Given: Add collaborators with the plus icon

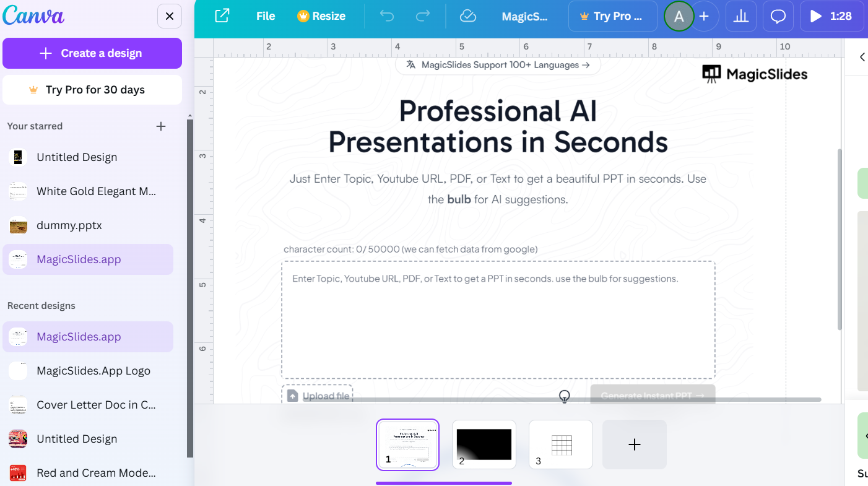Looking at the screenshot, I should pyautogui.click(x=704, y=17).
